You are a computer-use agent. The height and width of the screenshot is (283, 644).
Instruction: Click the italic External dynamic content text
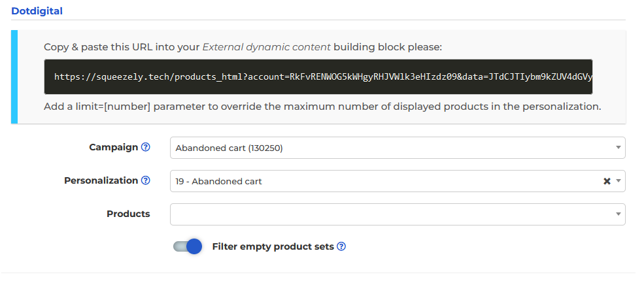coord(266,47)
